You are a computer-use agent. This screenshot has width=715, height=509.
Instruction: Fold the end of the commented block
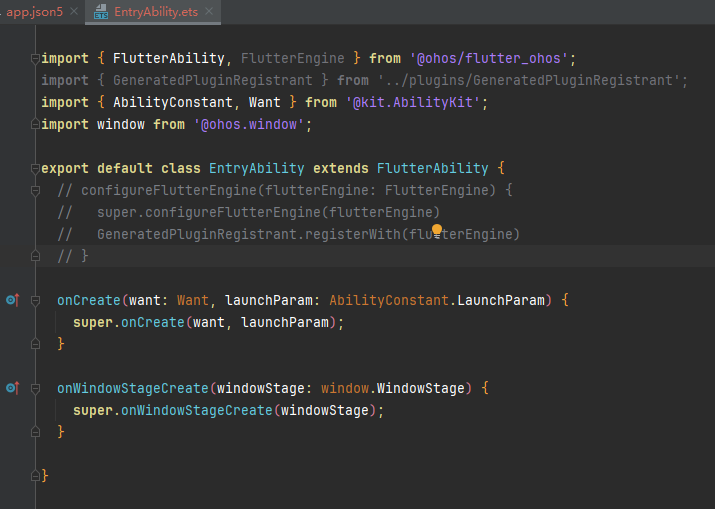[35, 256]
